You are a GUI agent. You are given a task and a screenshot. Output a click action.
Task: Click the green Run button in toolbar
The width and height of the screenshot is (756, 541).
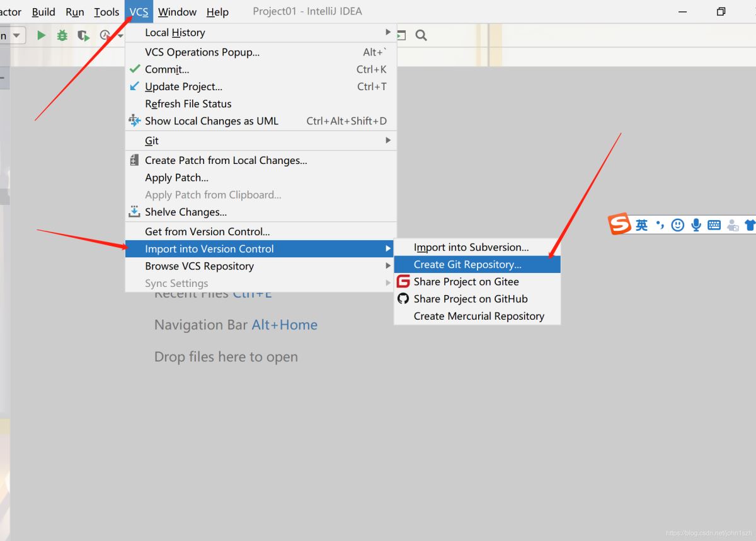[x=41, y=35]
